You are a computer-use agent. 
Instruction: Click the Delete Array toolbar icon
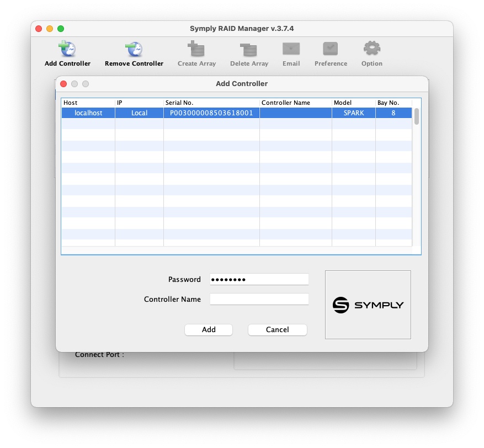tap(249, 49)
